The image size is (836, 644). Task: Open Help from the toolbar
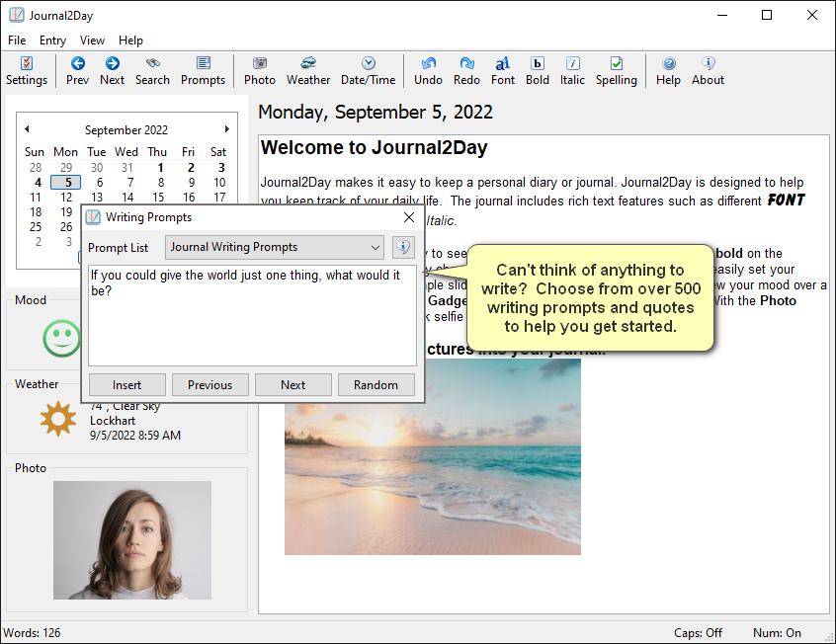click(668, 71)
